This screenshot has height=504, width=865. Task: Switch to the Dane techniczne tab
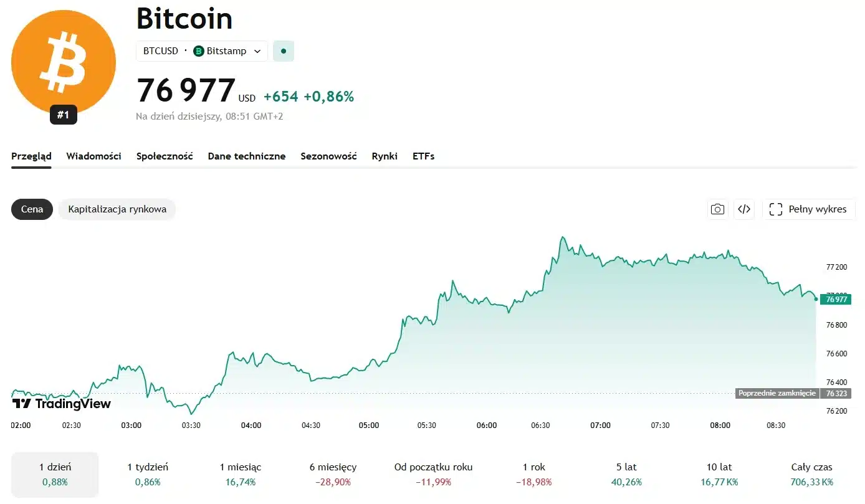(x=247, y=156)
